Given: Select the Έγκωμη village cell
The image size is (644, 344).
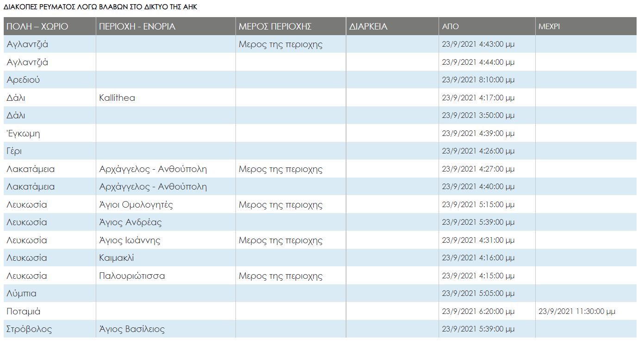Looking at the screenshot, I should point(23,134).
